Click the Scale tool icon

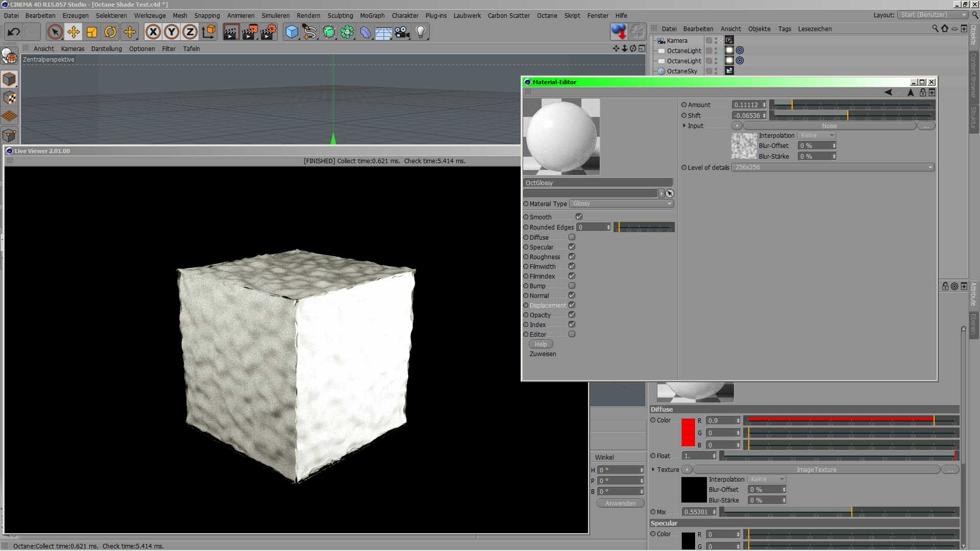click(92, 32)
